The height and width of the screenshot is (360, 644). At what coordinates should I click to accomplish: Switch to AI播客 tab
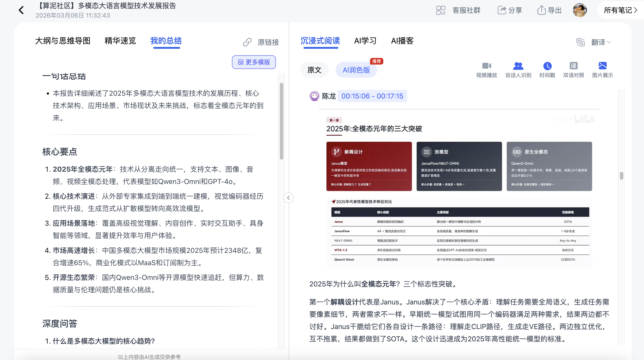402,41
